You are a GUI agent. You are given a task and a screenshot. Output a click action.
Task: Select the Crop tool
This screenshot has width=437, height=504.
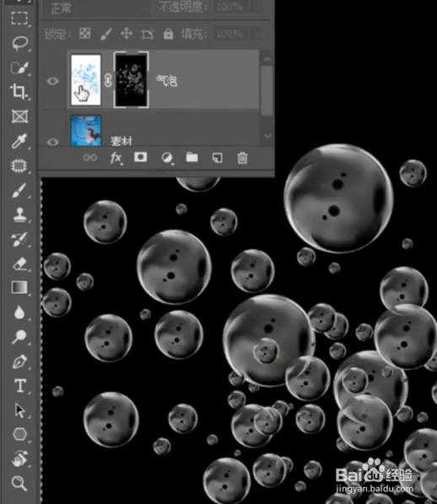point(19,92)
